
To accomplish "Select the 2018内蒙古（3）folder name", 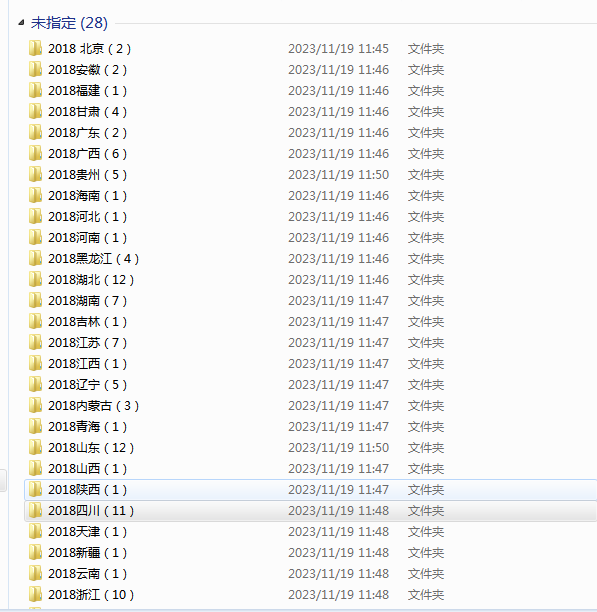I will [x=94, y=406].
